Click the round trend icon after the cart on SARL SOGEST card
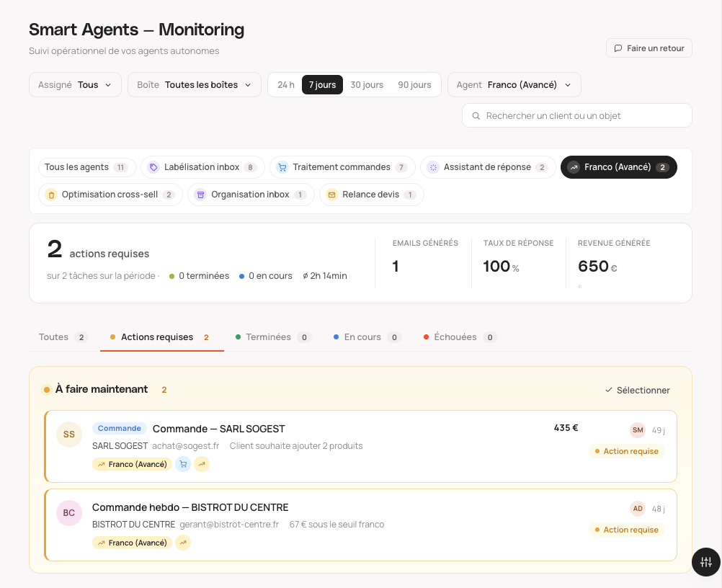 click(202, 464)
